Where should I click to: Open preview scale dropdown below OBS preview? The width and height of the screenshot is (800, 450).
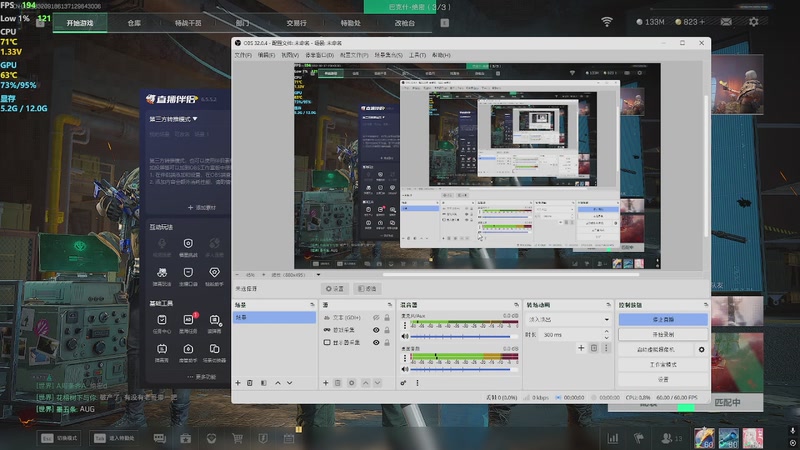[318, 274]
